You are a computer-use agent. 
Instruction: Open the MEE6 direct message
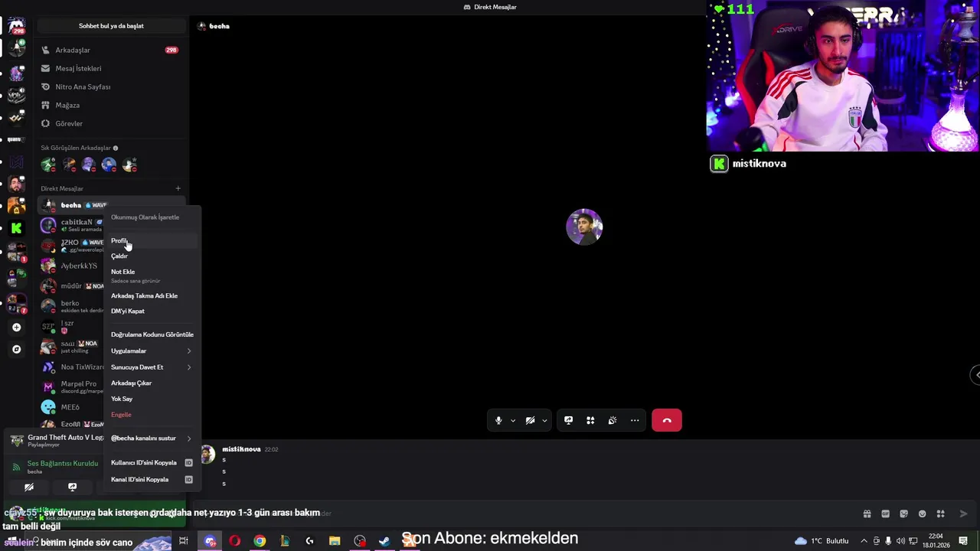pyautogui.click(x=71, y=407)
